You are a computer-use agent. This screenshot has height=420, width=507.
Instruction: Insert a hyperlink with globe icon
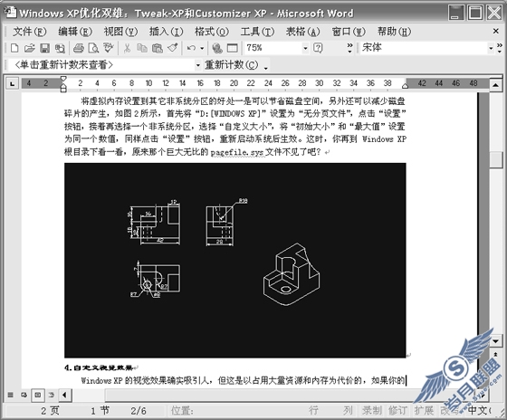217,48
